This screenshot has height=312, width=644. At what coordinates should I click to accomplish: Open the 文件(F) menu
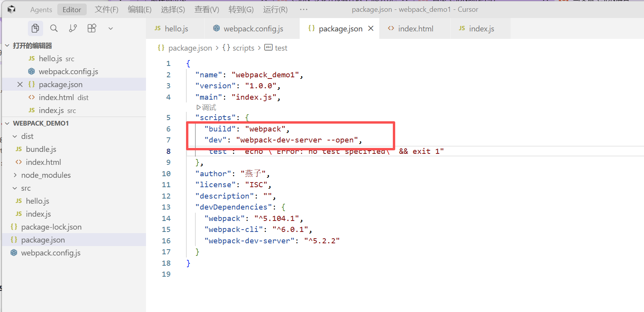click(106, 9)
